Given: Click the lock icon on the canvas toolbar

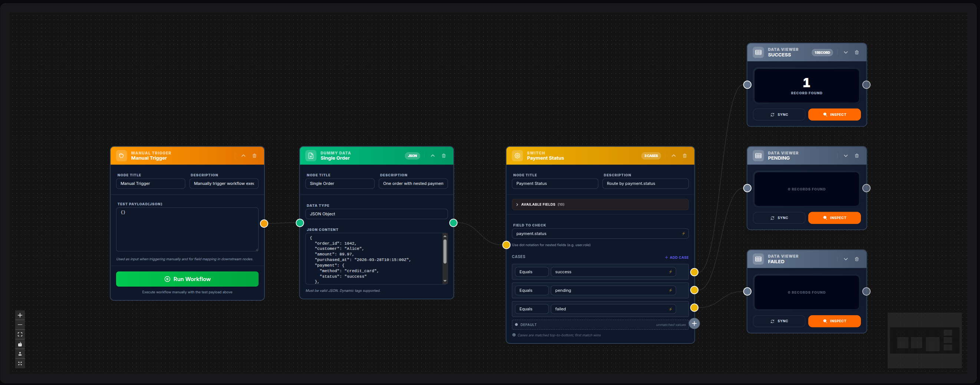Looking at the screenshot, I should [x=20, y=344].
